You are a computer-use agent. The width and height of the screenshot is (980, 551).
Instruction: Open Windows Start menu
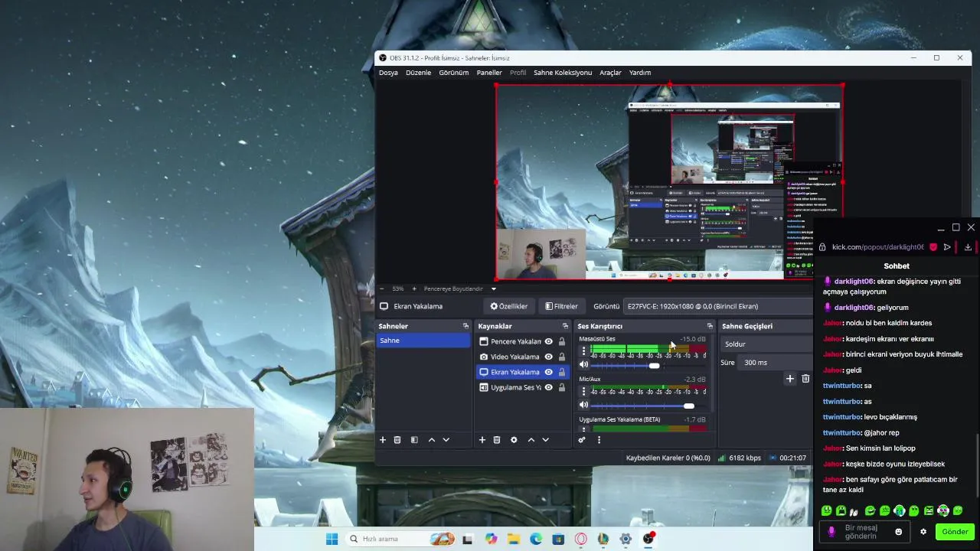332,539
